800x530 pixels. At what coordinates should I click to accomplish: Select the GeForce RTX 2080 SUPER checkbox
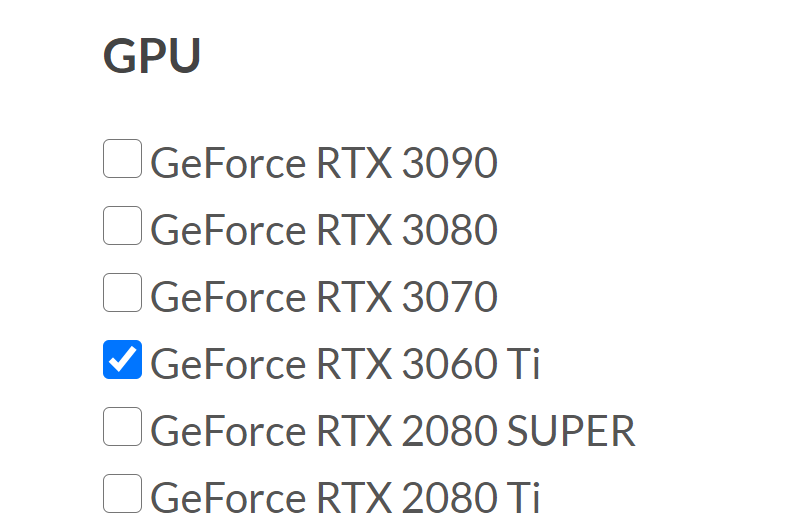(x=122, y=428)
